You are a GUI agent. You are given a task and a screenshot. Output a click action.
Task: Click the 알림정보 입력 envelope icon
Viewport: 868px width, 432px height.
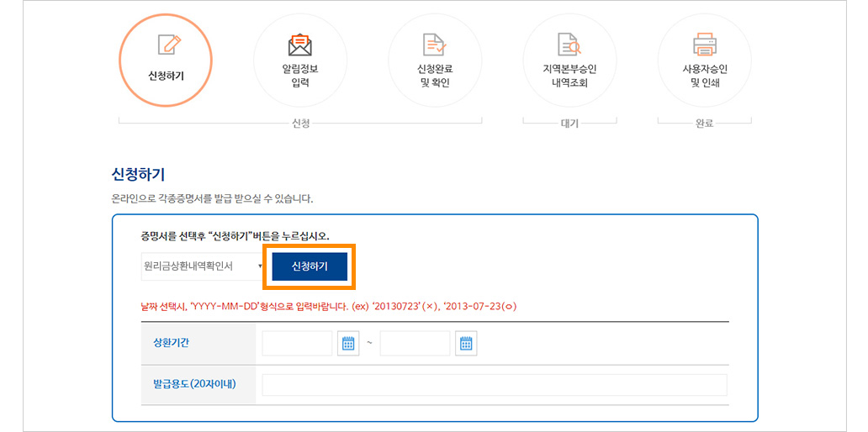tap(300, 45)
